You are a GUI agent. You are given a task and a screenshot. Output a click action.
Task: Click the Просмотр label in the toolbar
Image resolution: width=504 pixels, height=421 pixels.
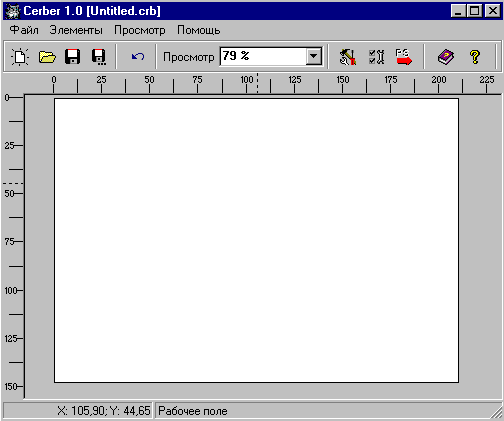point(188,57)
